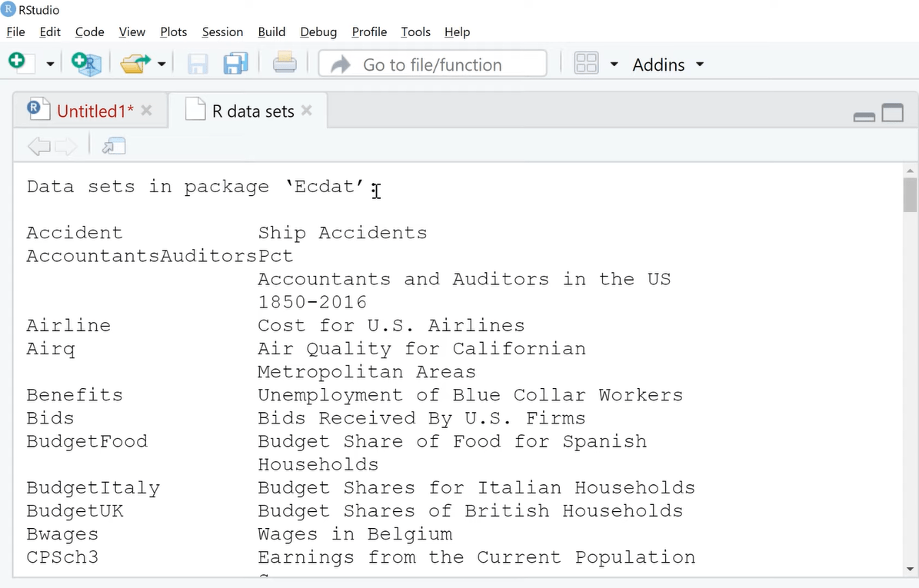Click the RStudio logo in title bar
This screenshot has height=588, width=919.
tap(8, 8)
